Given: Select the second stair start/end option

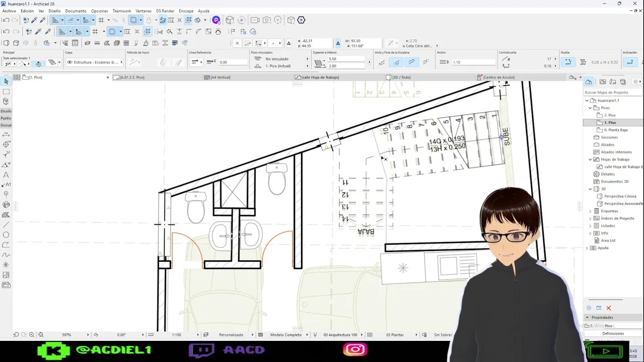Looking at the screenshot, I should point(396,62).
